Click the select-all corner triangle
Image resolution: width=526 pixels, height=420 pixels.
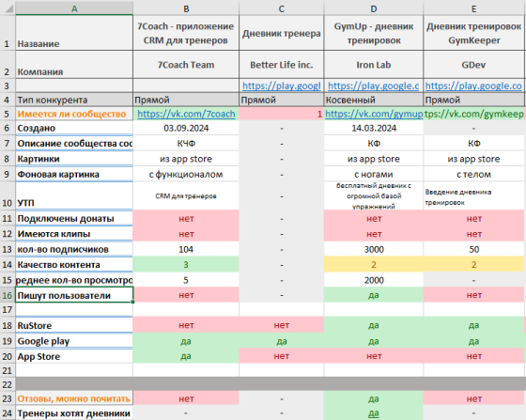click(9, 8)
